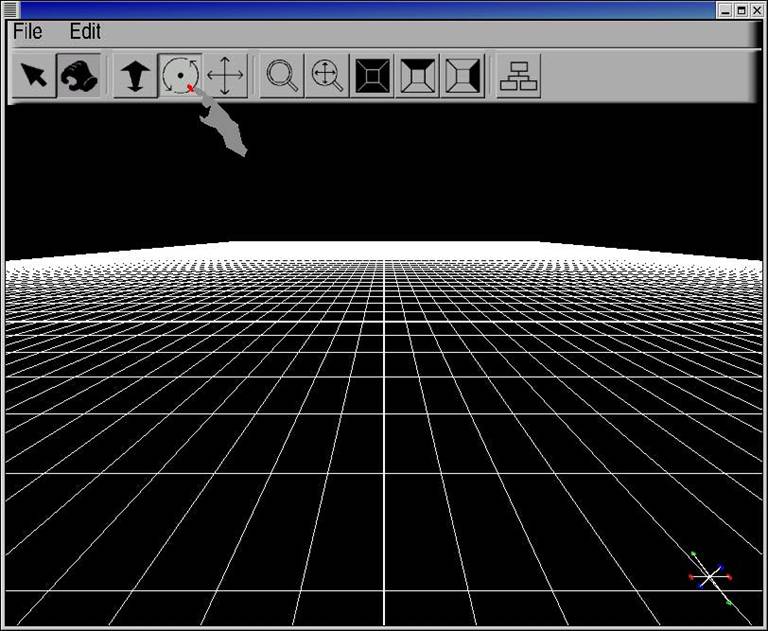Minimize the application window
Screen dimensions: 768x631
click(725, 10)
